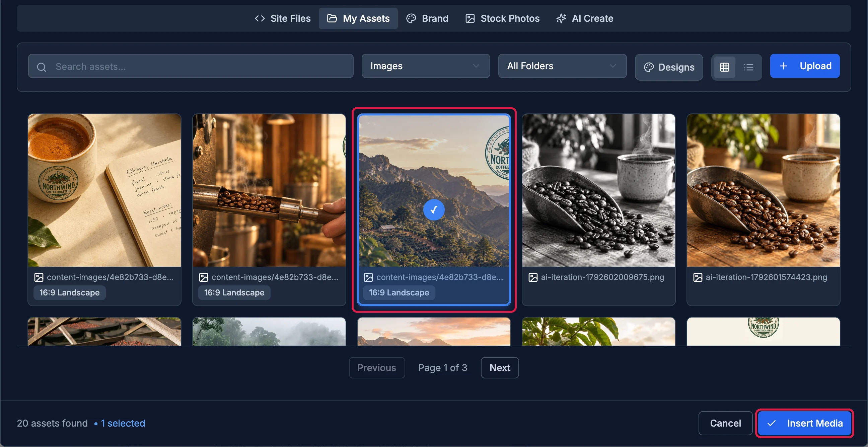The height and width of the screenshot is (447, 868).
Task: Click image file icon beside ai-iteration-1792601574423.png
Action: point(698,277)
